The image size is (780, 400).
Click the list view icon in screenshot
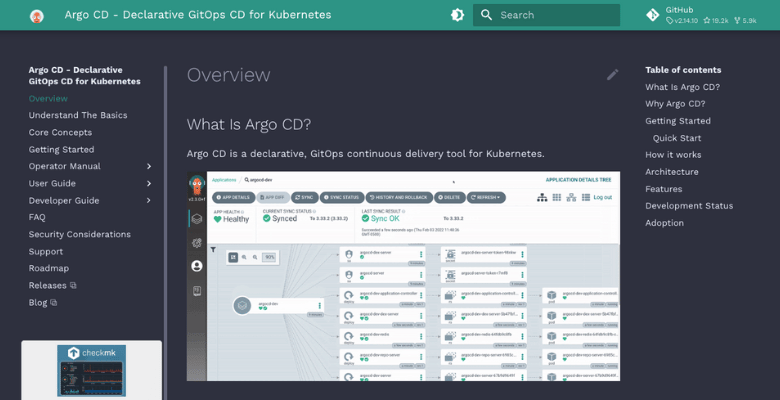585,198
